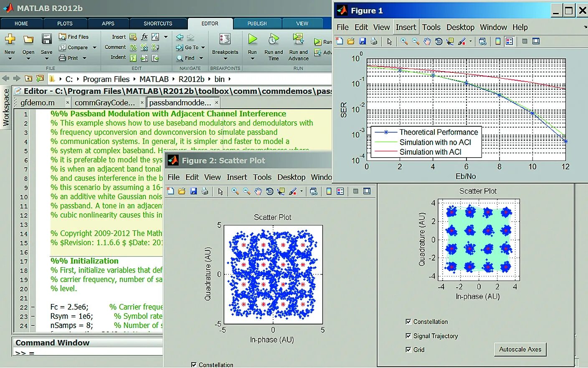The image size is (588, 368).
Task: Toggle Constellation checkbox in Figure 2 window
Action: tap(194, 365)
